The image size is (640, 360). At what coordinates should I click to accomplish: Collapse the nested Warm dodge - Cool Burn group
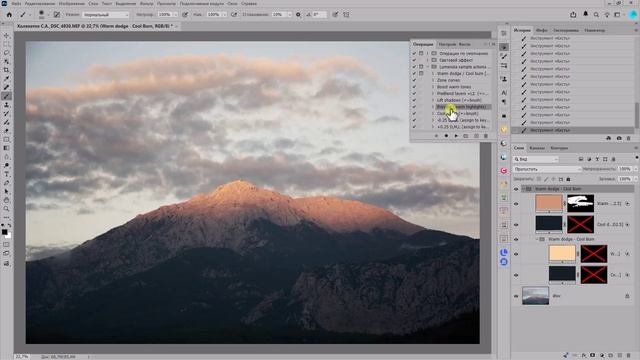[x=536, y=239]
